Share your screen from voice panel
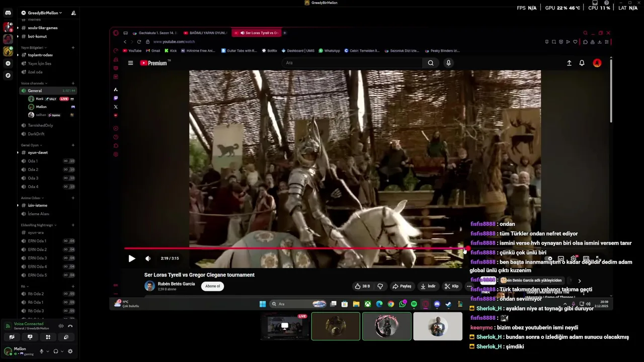This screenshot has width=644, height=362. tap(30, 337)
